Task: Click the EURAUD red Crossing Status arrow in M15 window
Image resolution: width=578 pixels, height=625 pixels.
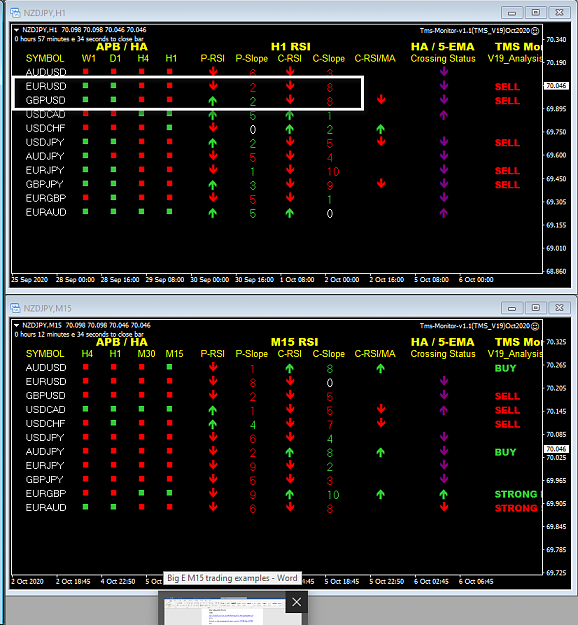Action: click(x=444, y=507)
